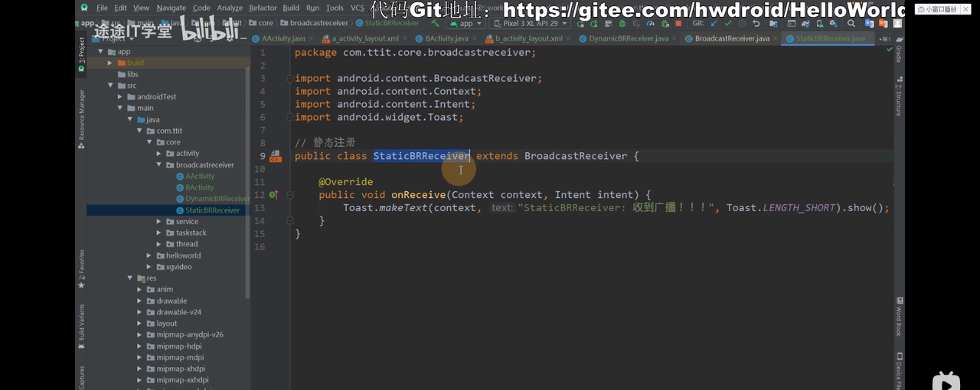Expand the service folder arrow
Viewport: 980px width, 390px height.
tap(159, 222)
